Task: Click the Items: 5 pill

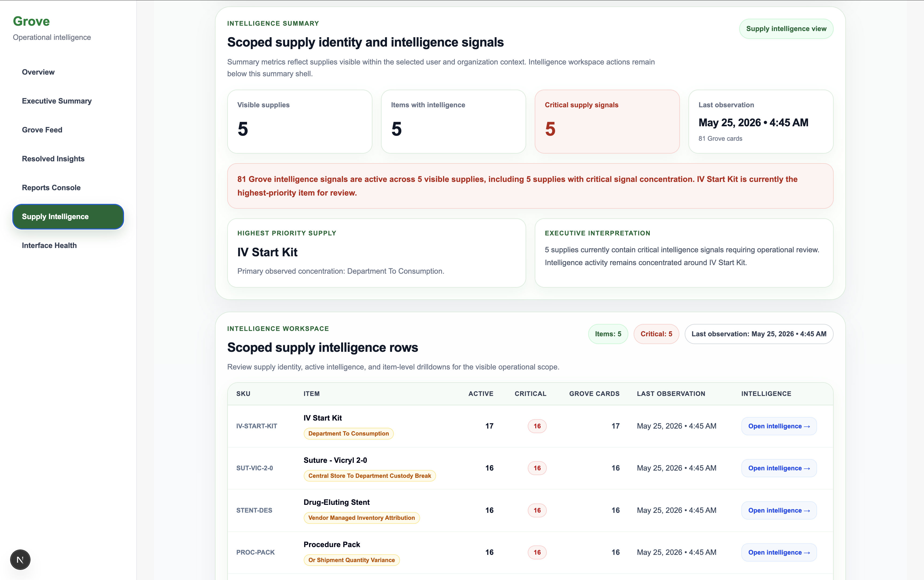Action: click(x=608, y=334)
